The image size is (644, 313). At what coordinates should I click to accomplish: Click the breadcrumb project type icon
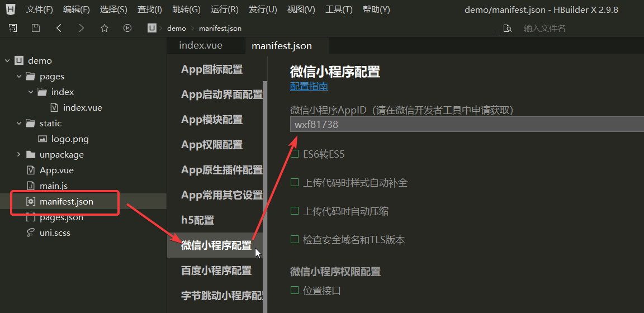pos(153,28)
